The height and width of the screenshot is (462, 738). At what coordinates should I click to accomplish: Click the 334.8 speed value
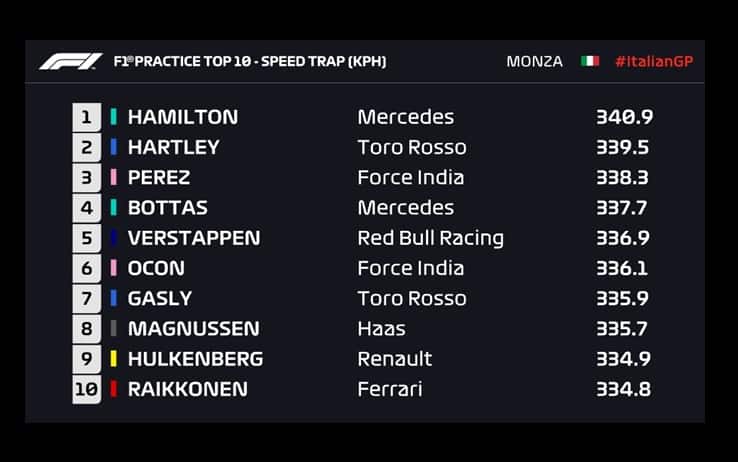(x=623, y=389)
